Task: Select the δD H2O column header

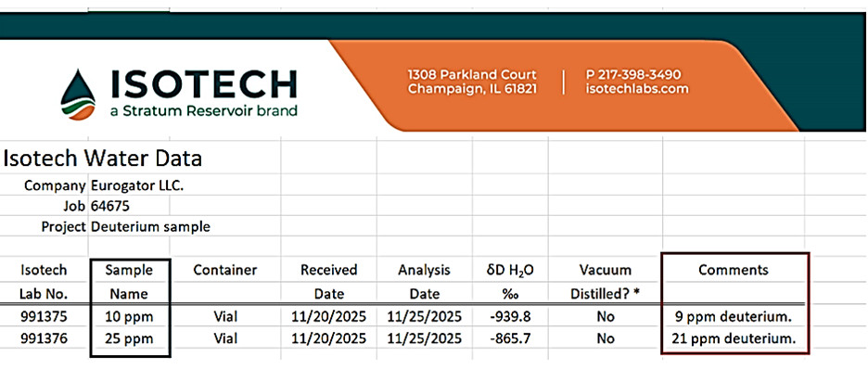Action: click(x=510, y=282)
